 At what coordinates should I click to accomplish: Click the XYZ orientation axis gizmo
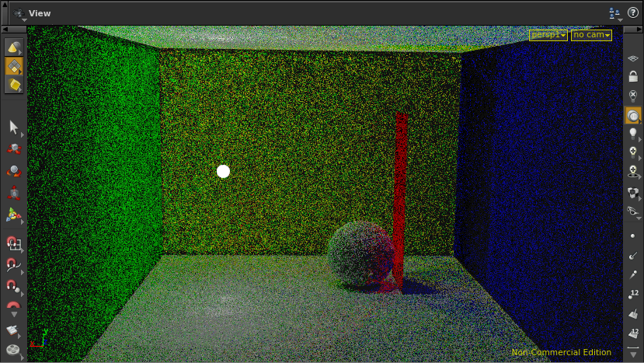coord(39,339)
